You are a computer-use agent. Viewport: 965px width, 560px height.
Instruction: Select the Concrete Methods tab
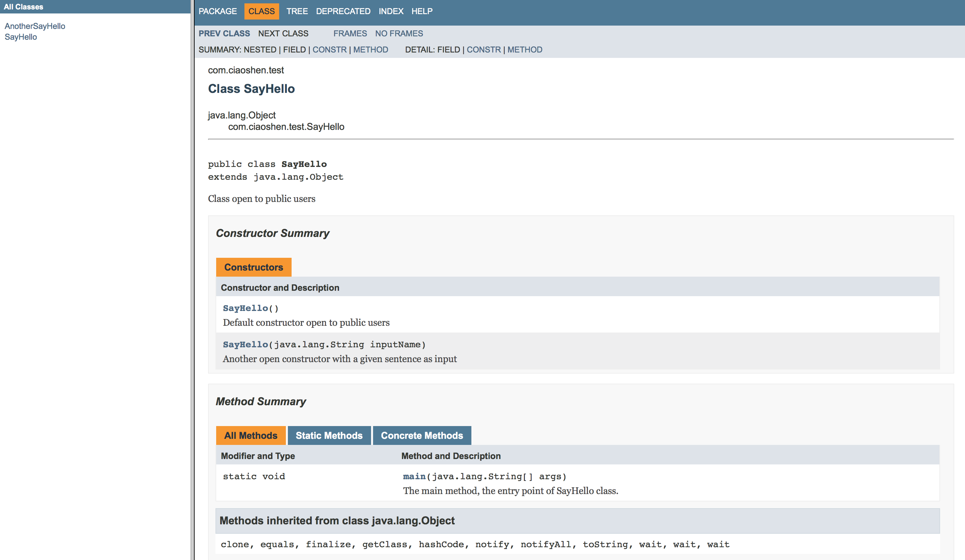tap(422, 435)
